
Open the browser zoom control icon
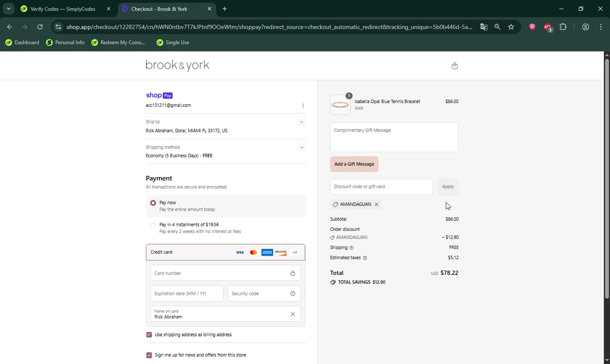[497, 27]
